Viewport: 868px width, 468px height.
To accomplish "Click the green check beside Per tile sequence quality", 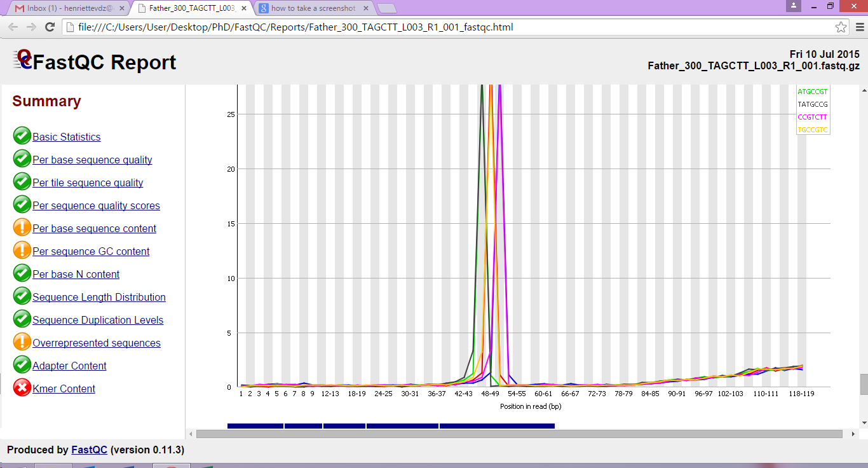I will pos(22,182).
